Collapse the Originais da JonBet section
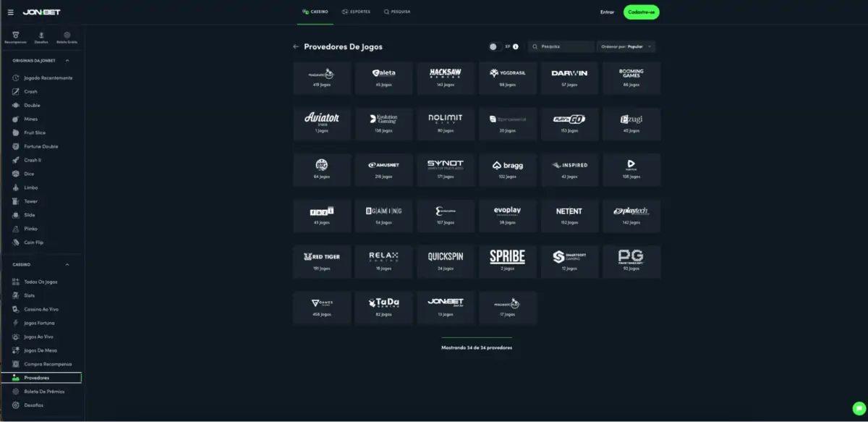Screen dimensions: 868x422 click(67, 61)
